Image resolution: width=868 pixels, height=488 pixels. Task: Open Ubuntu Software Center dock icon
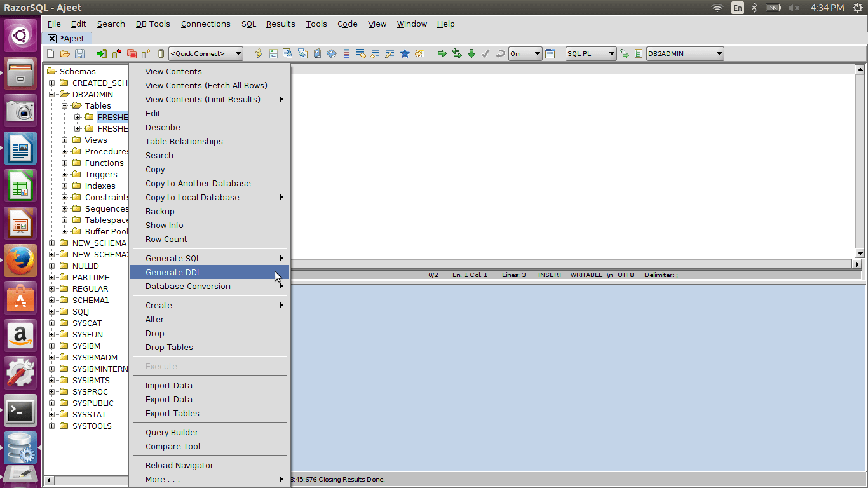21,298
